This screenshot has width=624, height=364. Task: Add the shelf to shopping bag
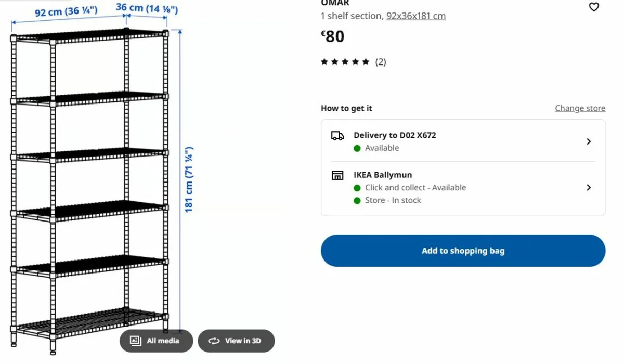(x=463, y=251)
